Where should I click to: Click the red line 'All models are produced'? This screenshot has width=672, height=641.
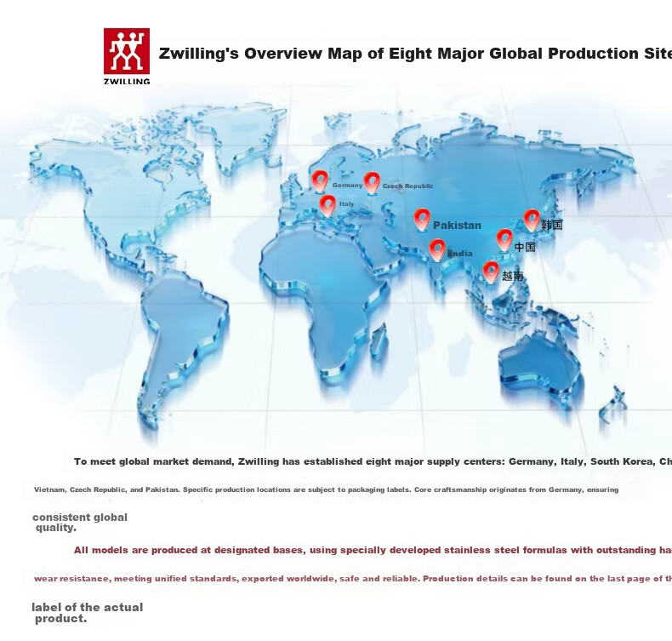click(373, 550)
